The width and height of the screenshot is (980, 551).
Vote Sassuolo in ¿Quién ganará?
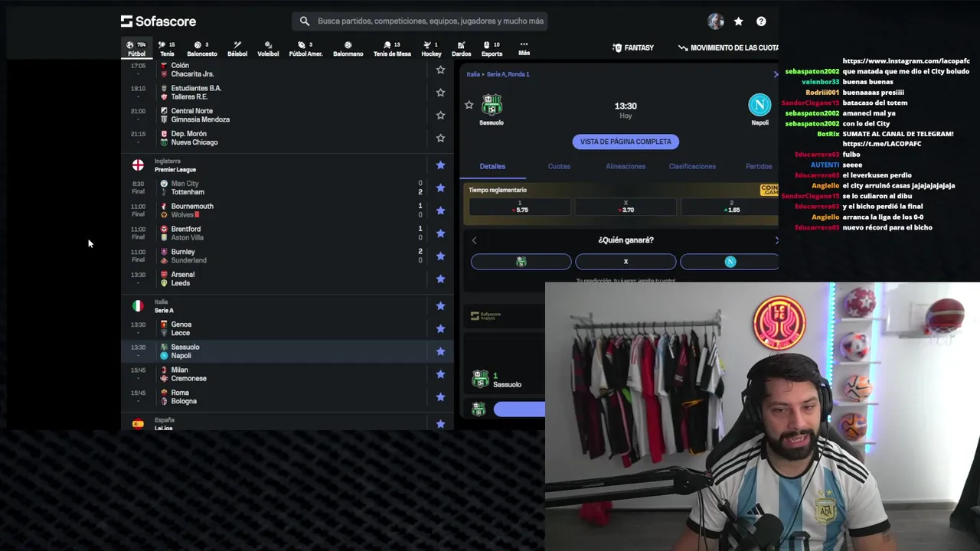(521, 262)
